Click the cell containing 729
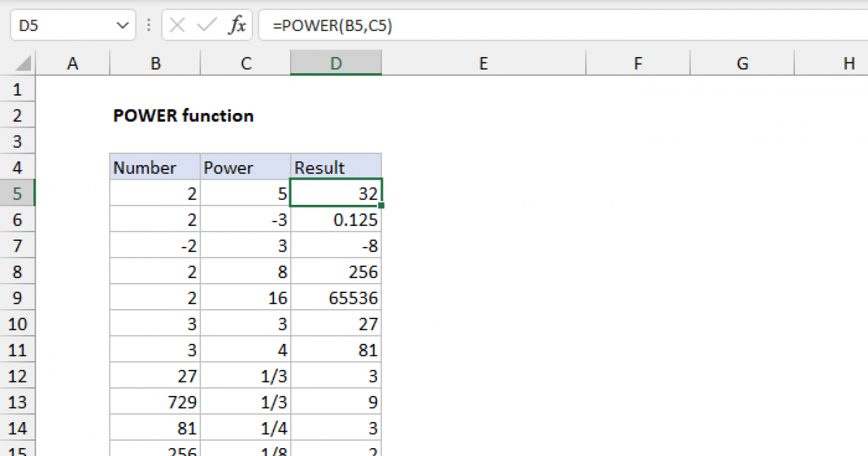Viewport: 868px width, 456px height. pyautogui.click(x=154, y=402)
